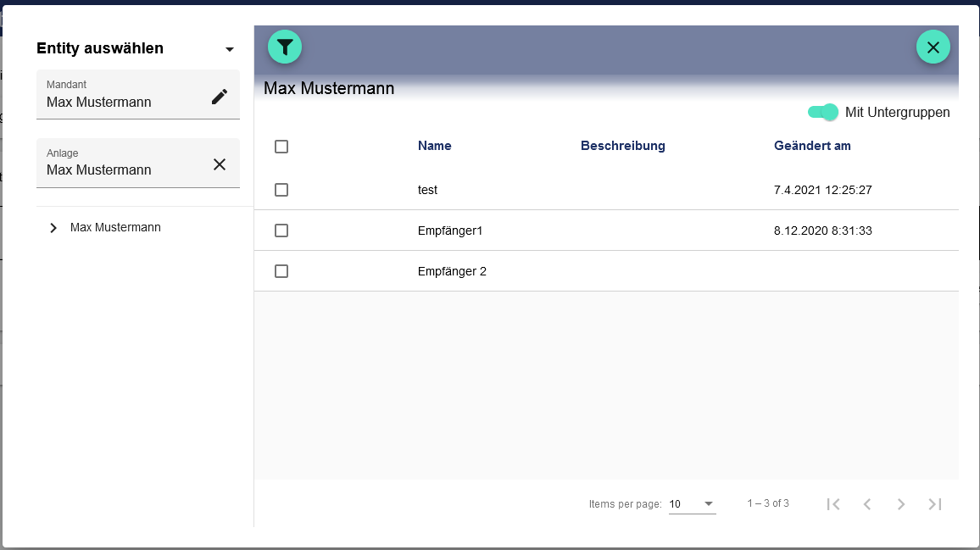Click the Beschreibung column header

[622, 146]
